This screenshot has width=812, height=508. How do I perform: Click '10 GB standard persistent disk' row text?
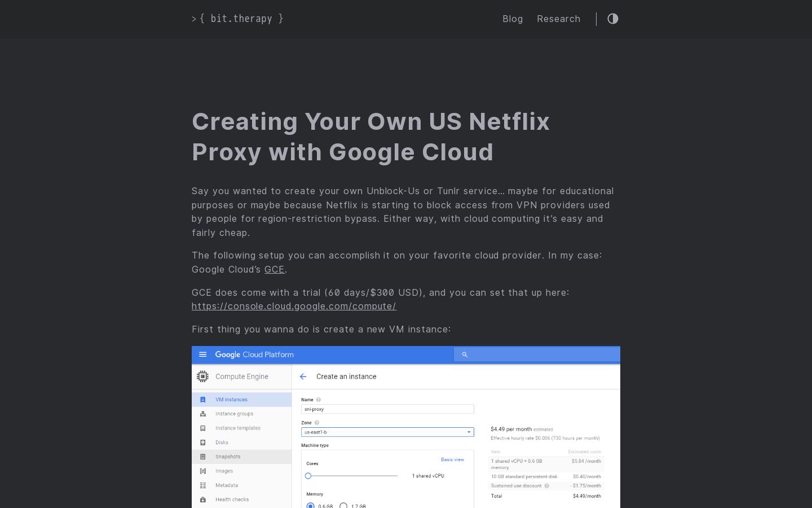pyautogui.click(x=524, y=476)
